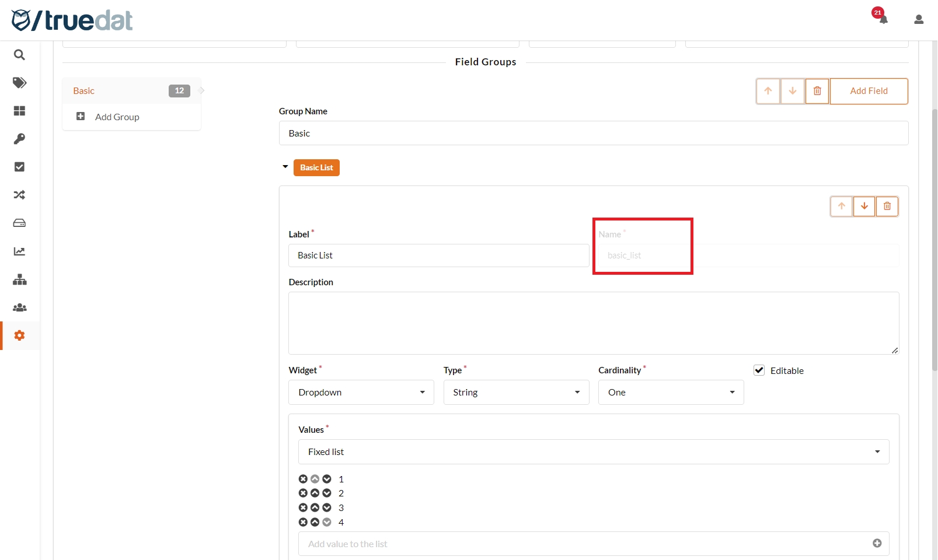This screenshot has width=938, height=560.
Task: Click the Add Field button
Action: pos(869,91)
